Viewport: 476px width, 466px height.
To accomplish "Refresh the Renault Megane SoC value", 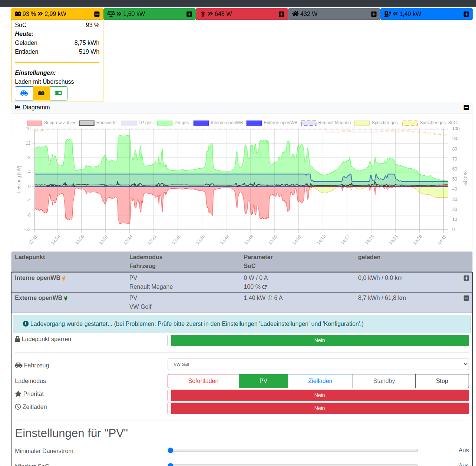I will (x=264, y=287).
